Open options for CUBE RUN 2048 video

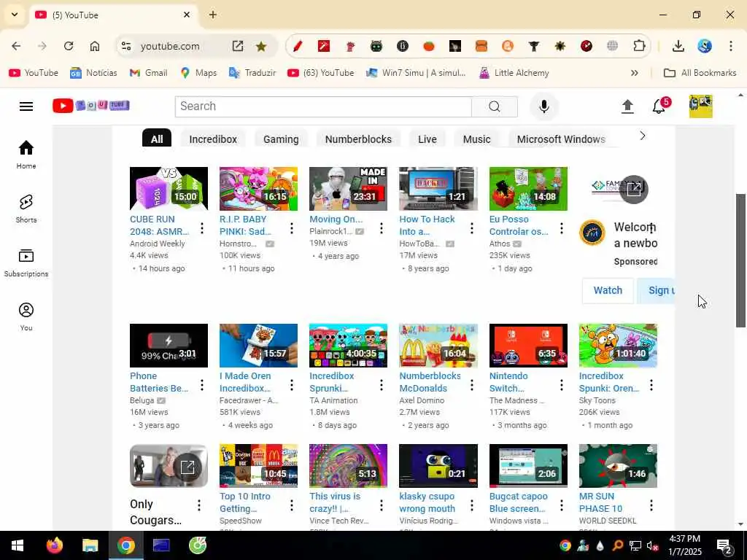(202, 228)
